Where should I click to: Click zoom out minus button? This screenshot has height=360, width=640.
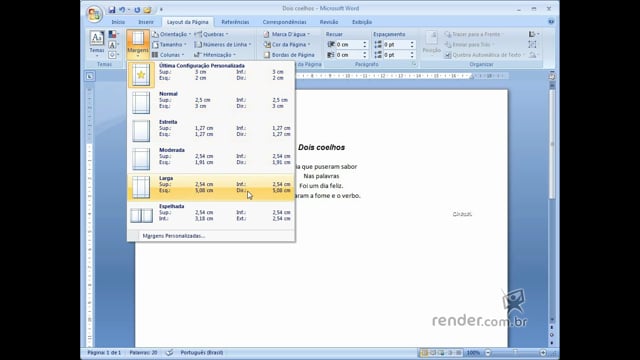pyautogui.click(x=488, y=353)
